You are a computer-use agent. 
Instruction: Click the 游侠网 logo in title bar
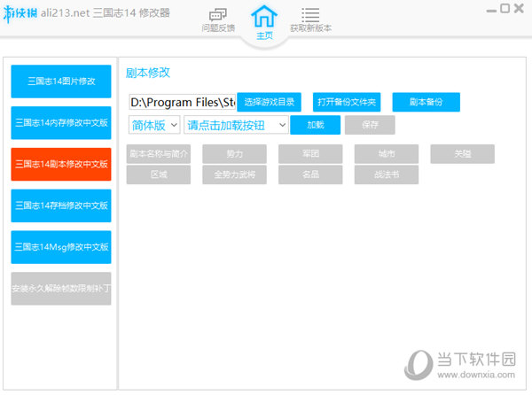point(20,14)
